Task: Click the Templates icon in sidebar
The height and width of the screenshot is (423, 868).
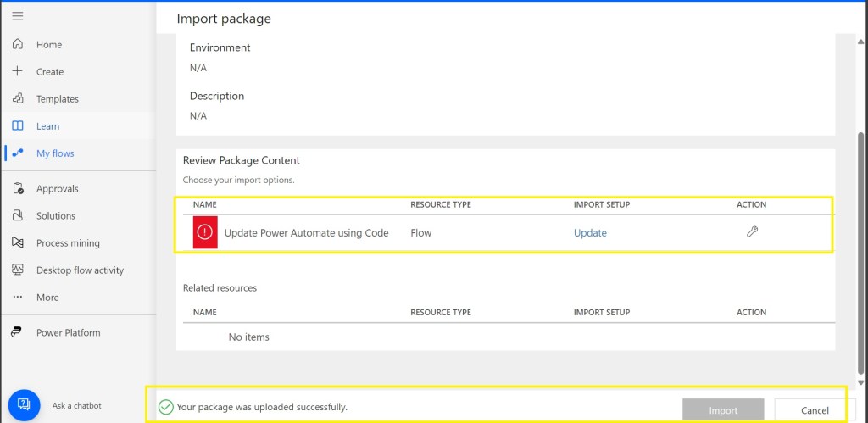Action: click(x=18, y=98)
